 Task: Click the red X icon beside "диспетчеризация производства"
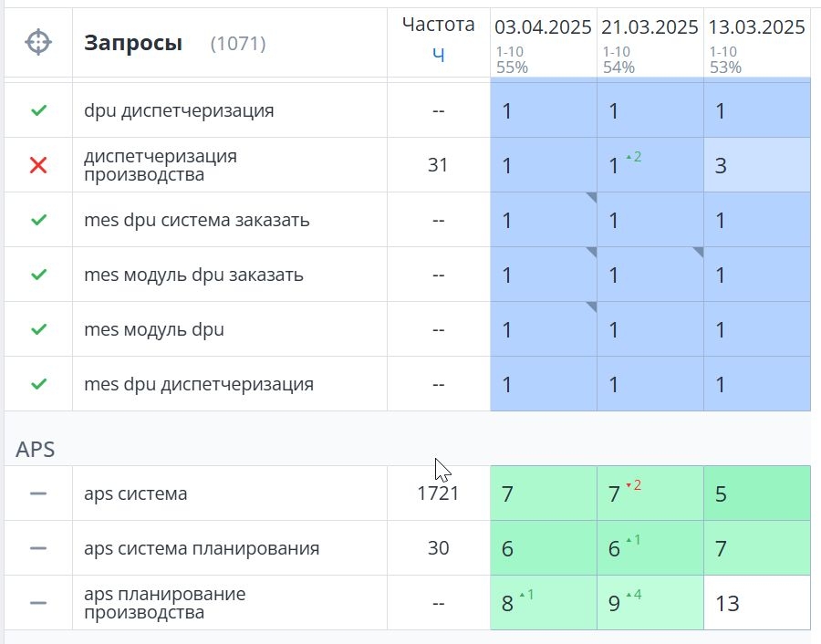click(37, 164)
